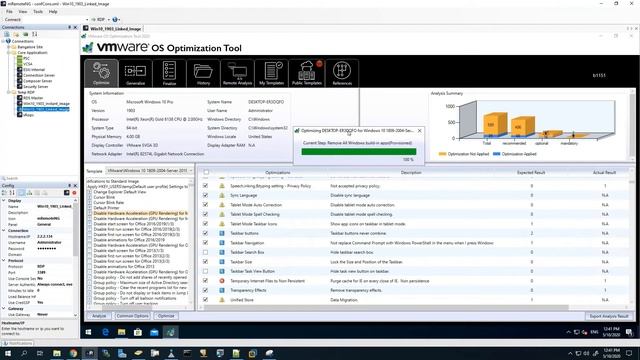Click the Optimize button at bottom
The width and height of the screenshot is (640, 360).
(x=166, y=316)
